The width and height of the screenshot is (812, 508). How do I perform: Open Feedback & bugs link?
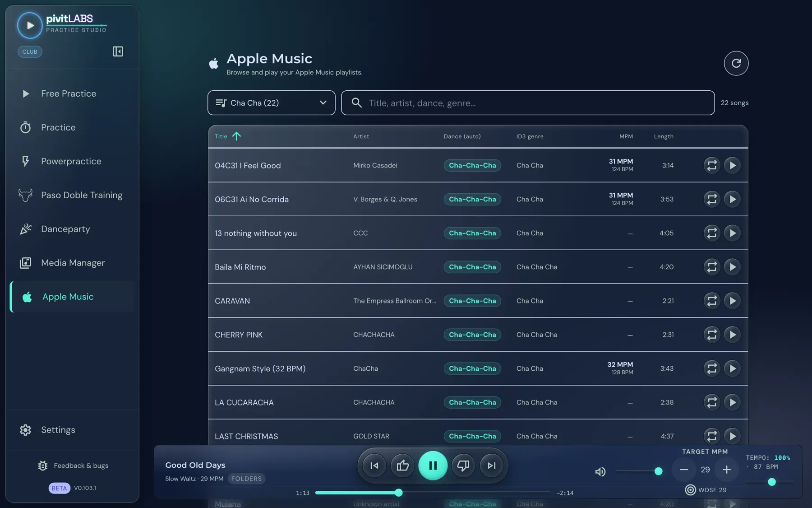[73, 466]
